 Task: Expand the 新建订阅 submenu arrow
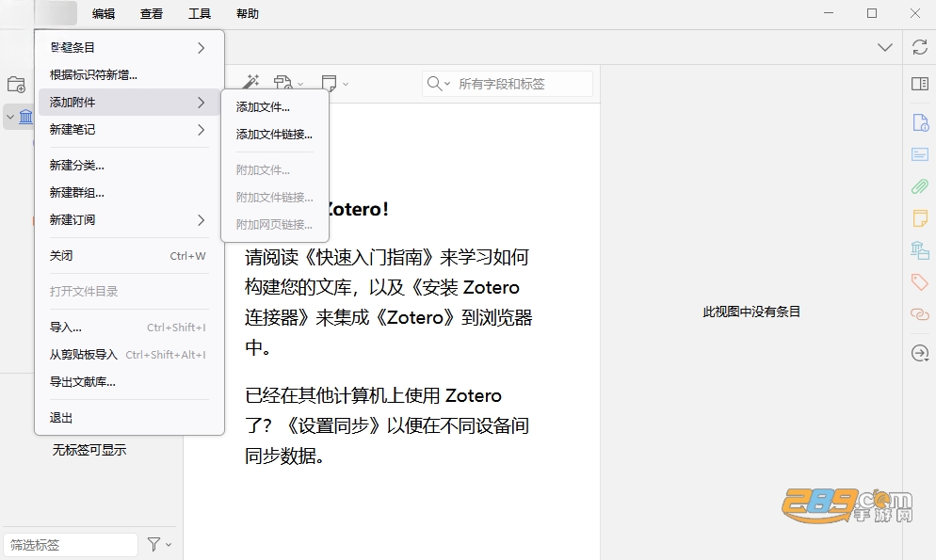[x=202, y=220]
